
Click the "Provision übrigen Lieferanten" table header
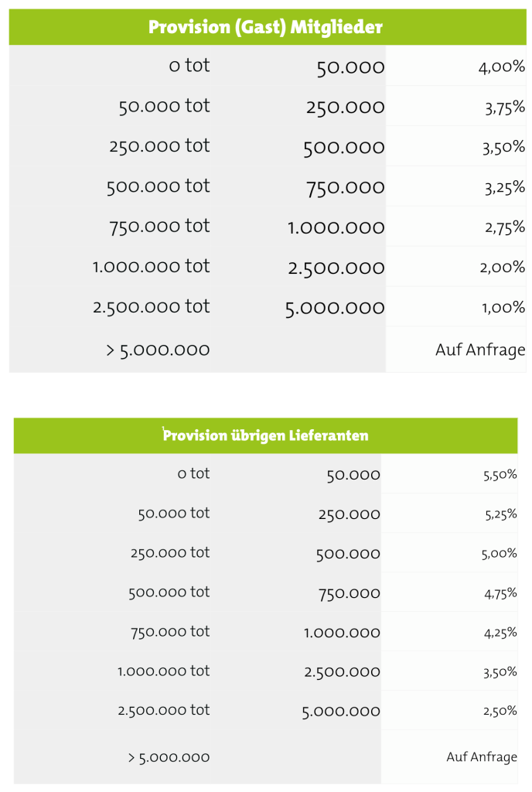point(265,435)
